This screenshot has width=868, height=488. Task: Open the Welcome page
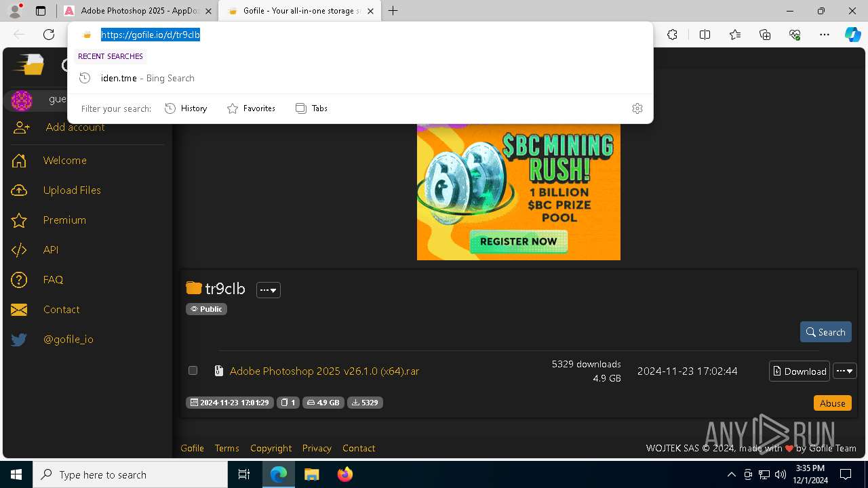point(64,161)
